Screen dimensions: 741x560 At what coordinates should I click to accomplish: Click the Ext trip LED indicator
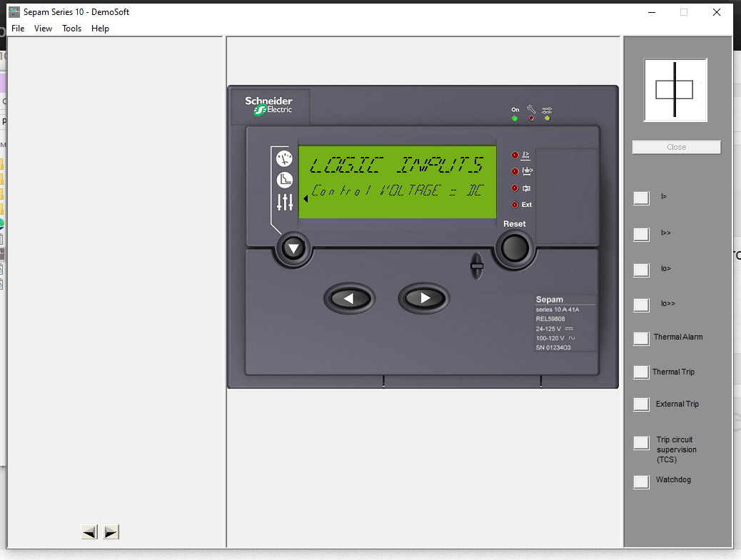point(515,205)
